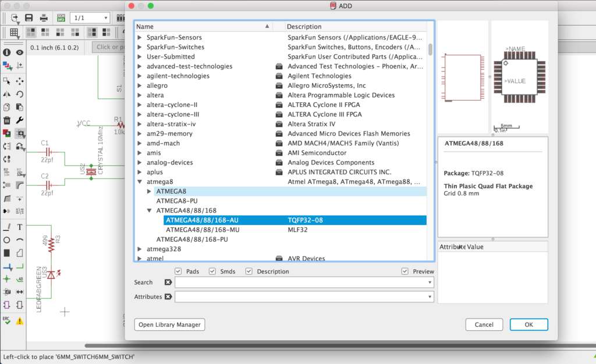Click the Info tool icon
Image resolution: width=596 pixels, height=364 pixels.
click(7, 52)
